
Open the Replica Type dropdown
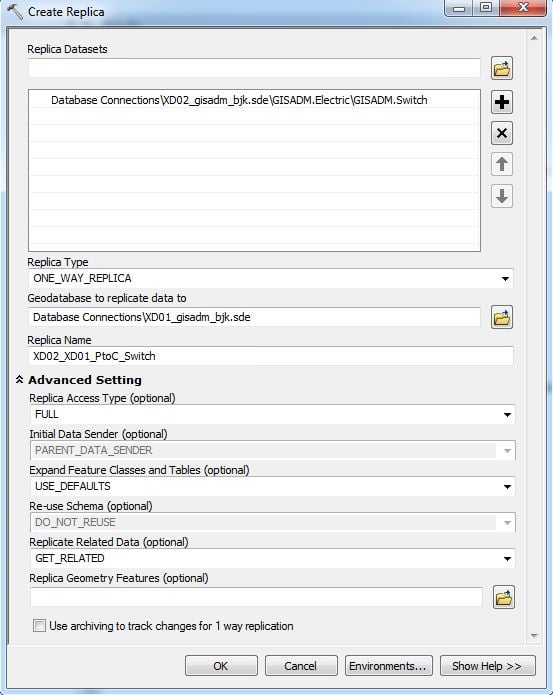(x=505, y=278)
